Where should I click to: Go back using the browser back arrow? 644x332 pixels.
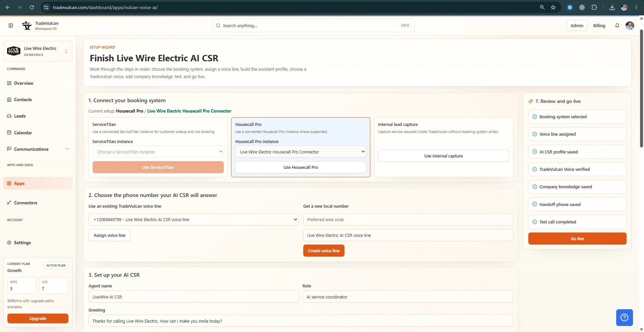pos(8,7)
